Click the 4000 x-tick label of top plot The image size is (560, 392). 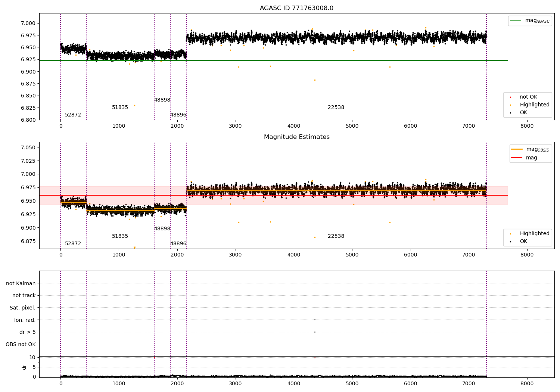(x=294, y=126)
